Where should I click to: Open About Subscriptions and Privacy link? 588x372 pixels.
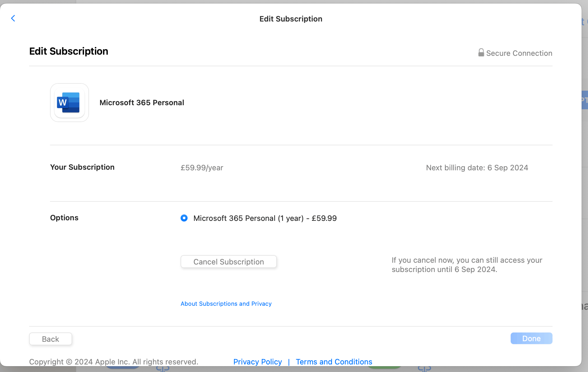226,304
